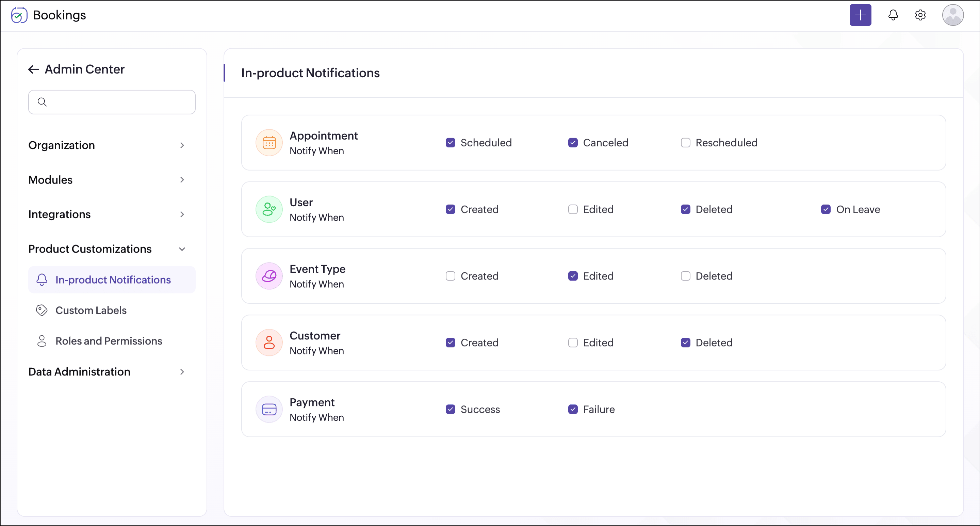Image resolution: width=980 pixels, height=526 pixels.
Task: Click the Appointment calendar icon
Action: 269,143
